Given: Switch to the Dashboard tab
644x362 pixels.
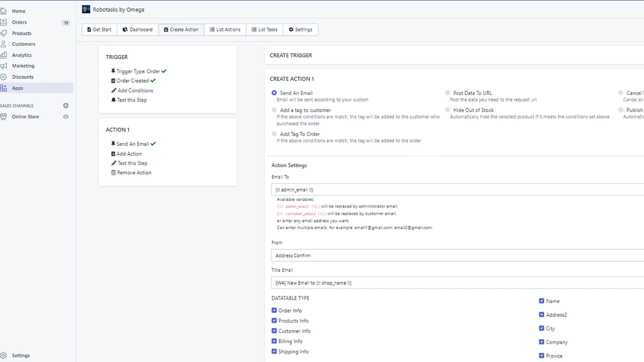Looking at the screenshot, I should coord(138,29).
